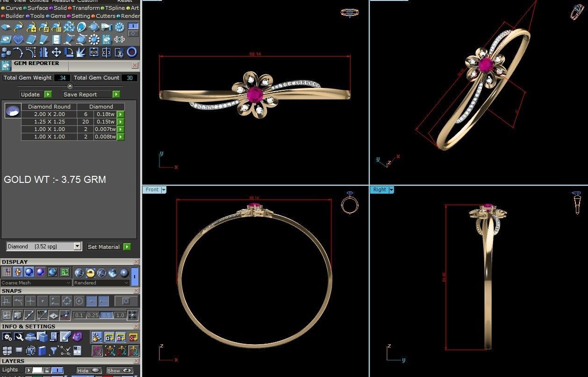The width and height of the screenshot is (588, 377).
Task: Click the Total Gem Count value field
Action: click(x=129, y=78)
